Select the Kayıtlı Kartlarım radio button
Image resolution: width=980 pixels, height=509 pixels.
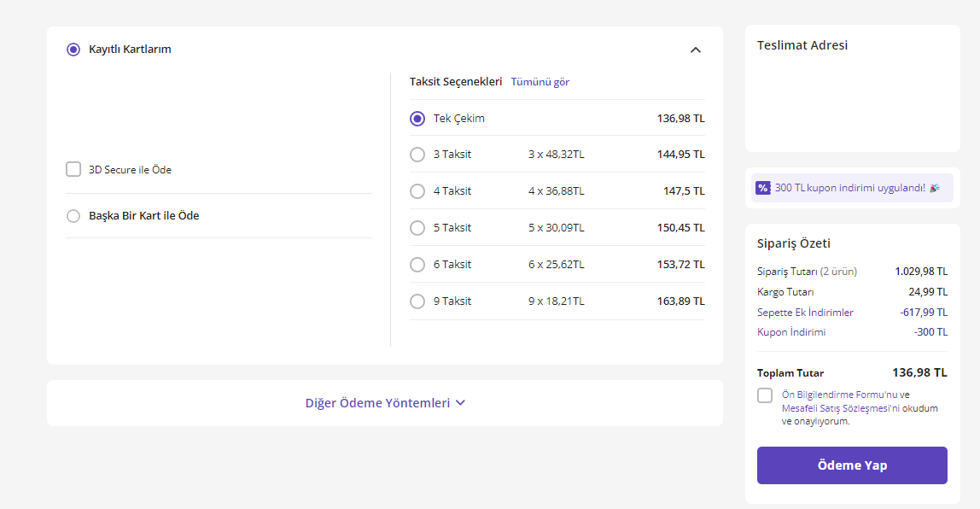(x=73, y=50)
